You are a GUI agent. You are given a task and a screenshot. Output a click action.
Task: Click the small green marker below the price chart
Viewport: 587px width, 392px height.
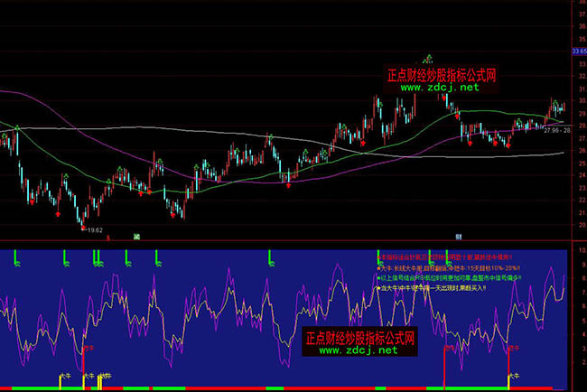click(x=135, y=237)
